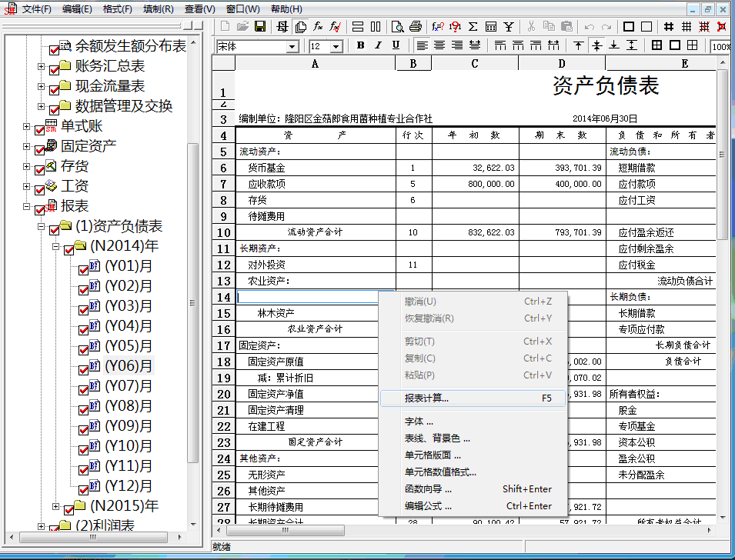735x560 pixels.
Task: Click the Print Preview toolbar icon
Action: [398, 27]
